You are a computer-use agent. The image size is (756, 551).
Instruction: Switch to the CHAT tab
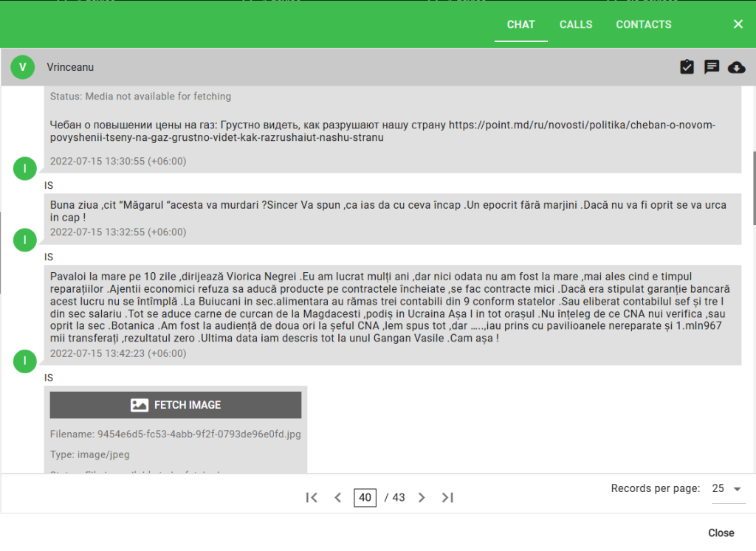click(x=520, y=24)
